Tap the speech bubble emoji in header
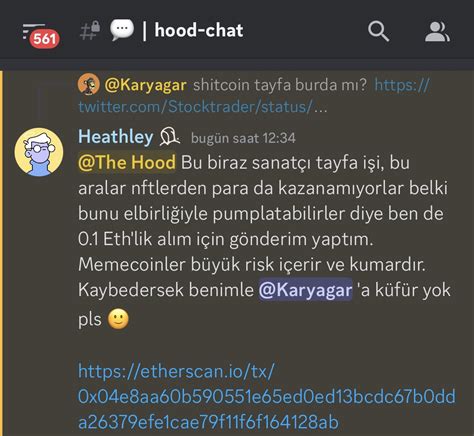Image resolution: width=474 pixels, height=436 pixels. (x=122, y=30)
